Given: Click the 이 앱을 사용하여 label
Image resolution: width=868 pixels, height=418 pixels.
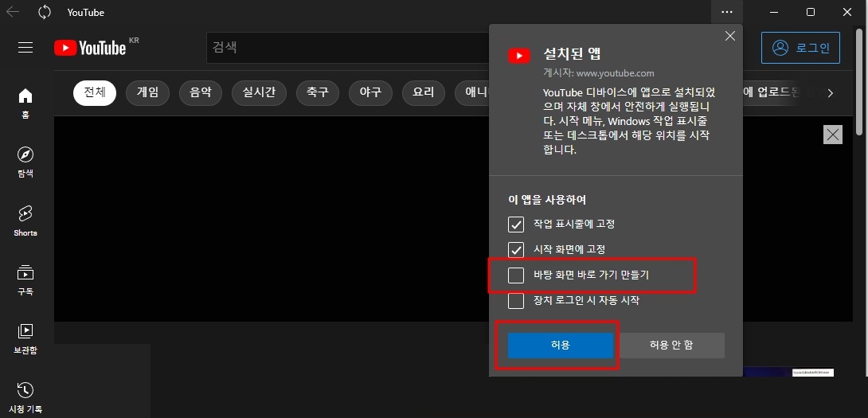Looking at the screenshot, I should [x=547, y=199].
